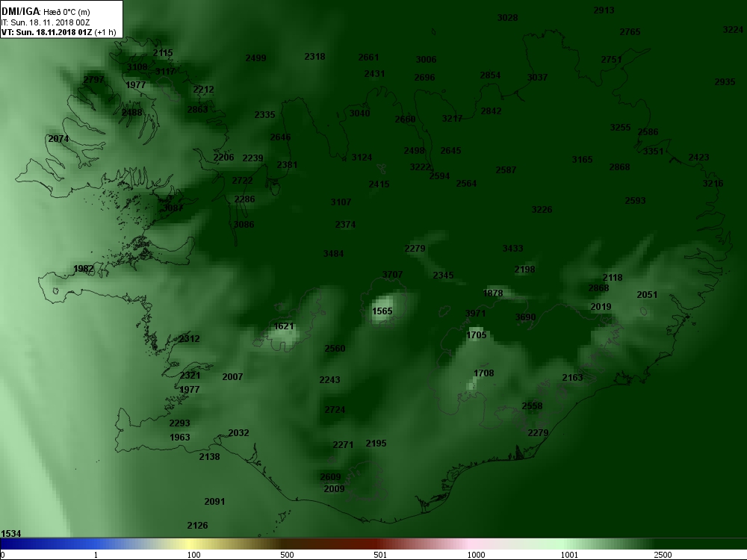Select the map value 3707
747x560 pixels.
click(x=393, y=275)
